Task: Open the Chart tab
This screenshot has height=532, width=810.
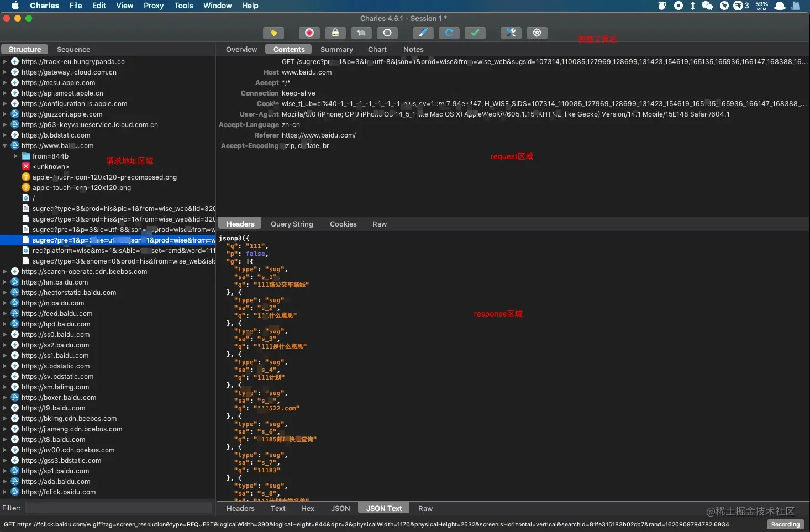Action: 377,49
